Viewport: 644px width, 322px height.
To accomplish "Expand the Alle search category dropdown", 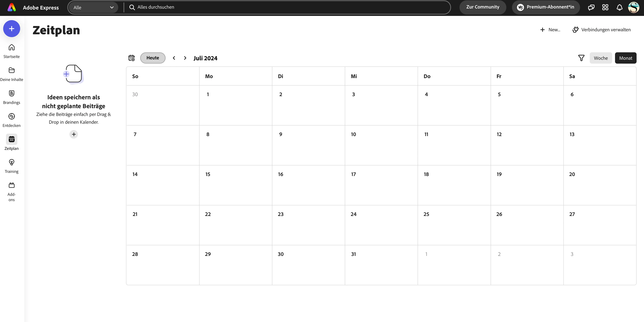I will (x=93, y=7).
